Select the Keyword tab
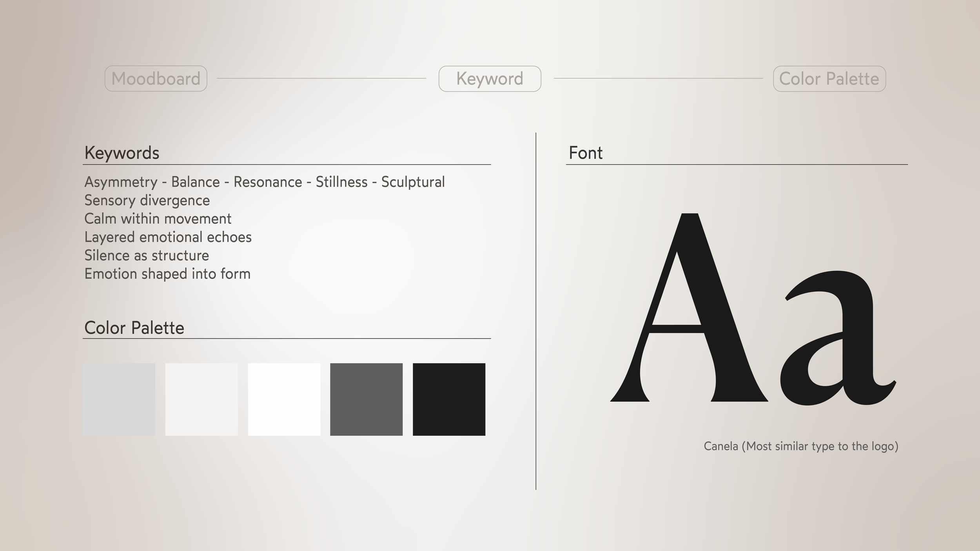The image size is (980, 551). [490, 79]
